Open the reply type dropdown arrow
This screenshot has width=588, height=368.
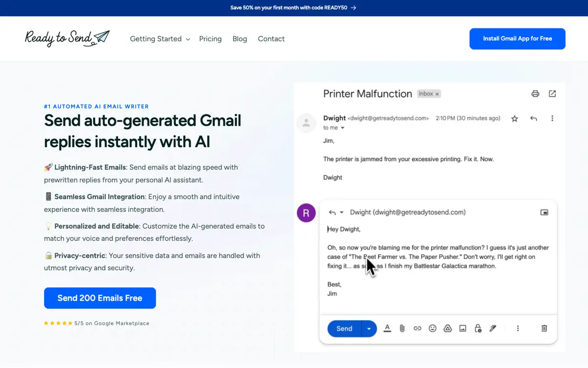pyautogui.click(x=342, y=212)
